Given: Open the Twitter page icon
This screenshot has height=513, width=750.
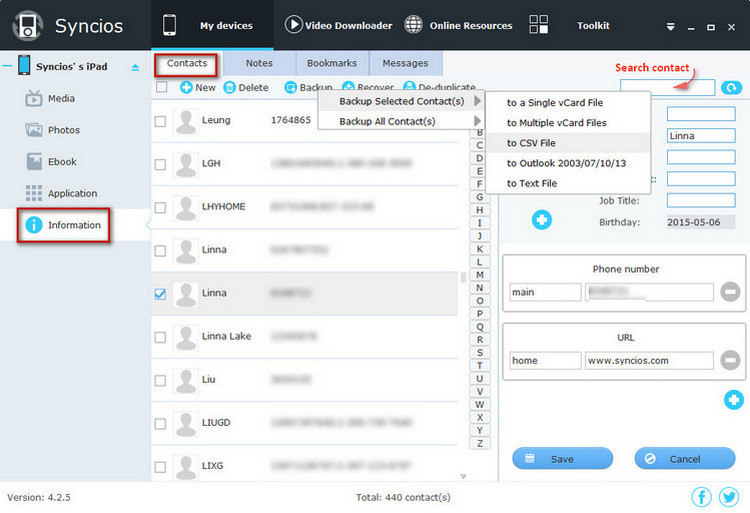Looking at the screenshot, I should pyautogui.click(x=728, y=497).
